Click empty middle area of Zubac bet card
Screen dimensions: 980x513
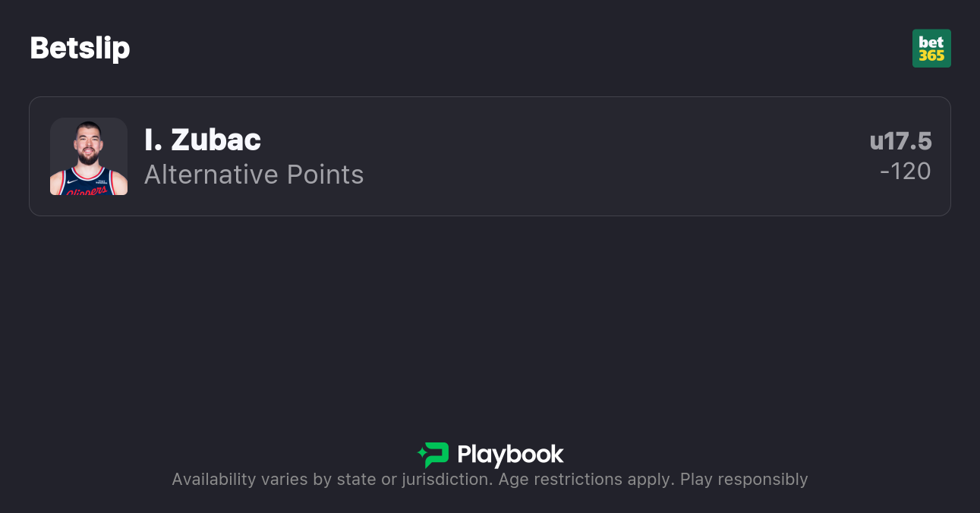(x=607, y=156)
